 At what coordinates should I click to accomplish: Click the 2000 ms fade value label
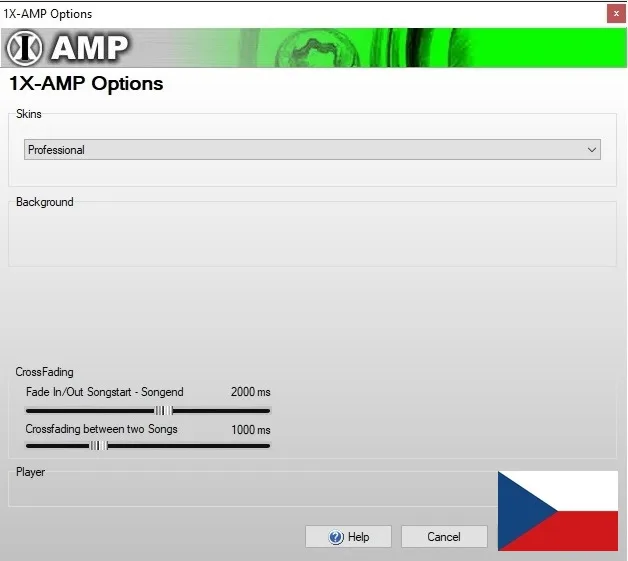(250, 392)
